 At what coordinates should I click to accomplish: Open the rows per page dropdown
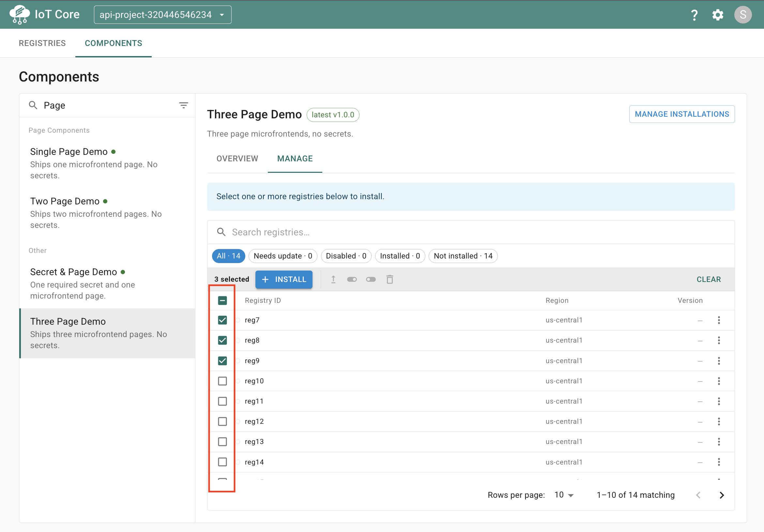(564, 495)
